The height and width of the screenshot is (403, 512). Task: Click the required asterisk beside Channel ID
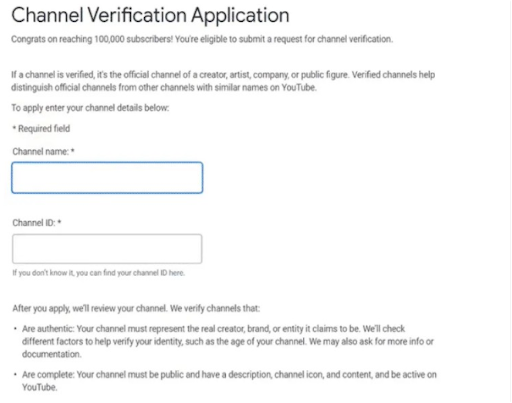(59, 222)
